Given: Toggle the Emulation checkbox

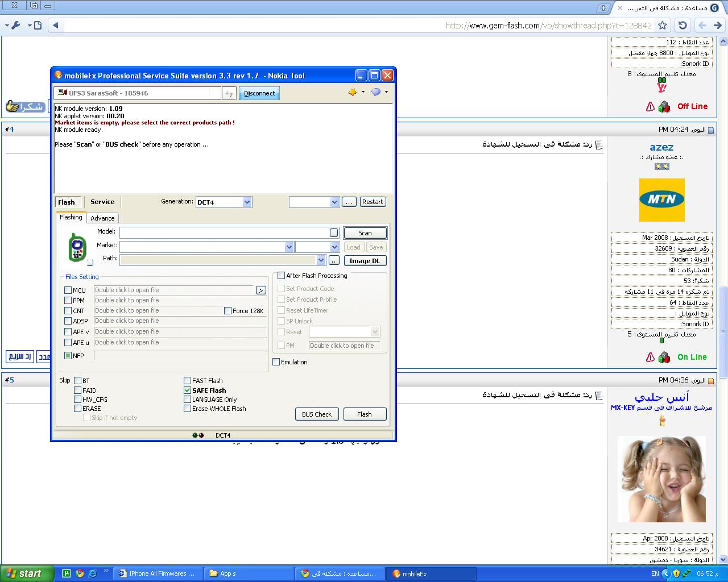Looking at the screenshot, I should point(276,362).
